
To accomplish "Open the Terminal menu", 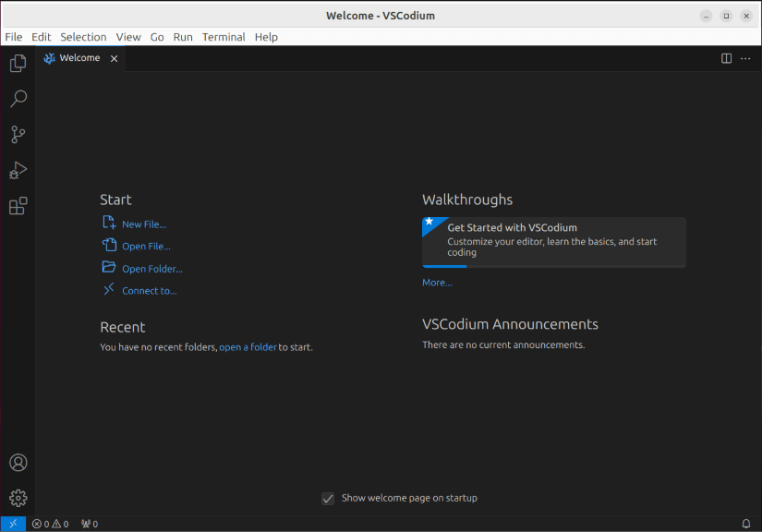I will [x=224, y=37].
